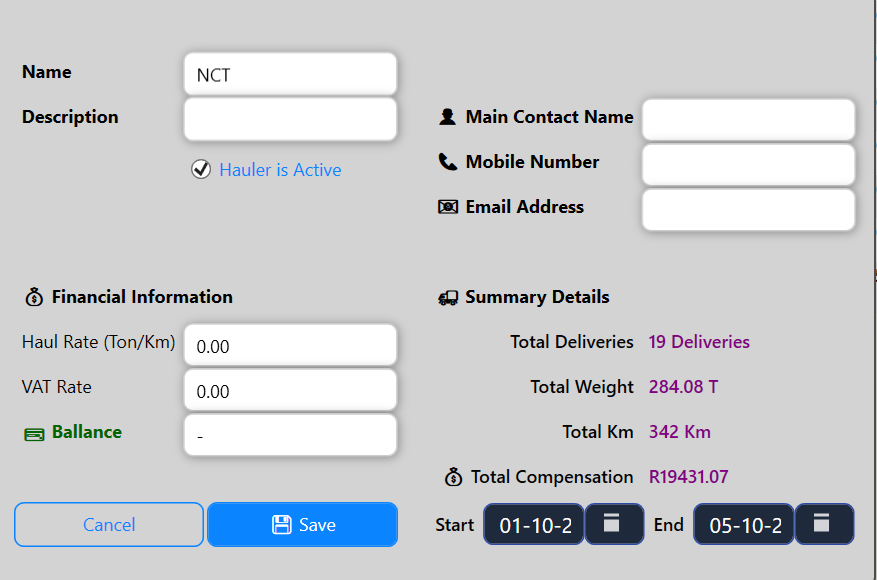Click the floppy disk icon on Save

click(281, 525)
